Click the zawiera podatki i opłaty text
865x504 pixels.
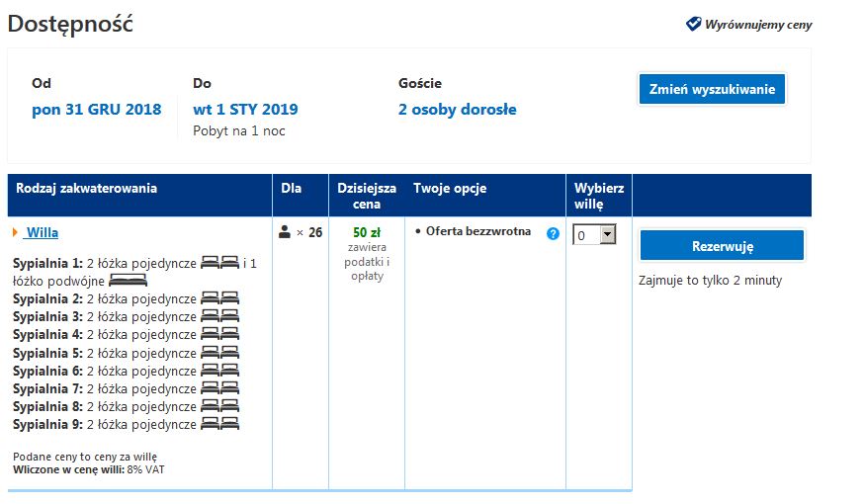(x=367, y=262)
